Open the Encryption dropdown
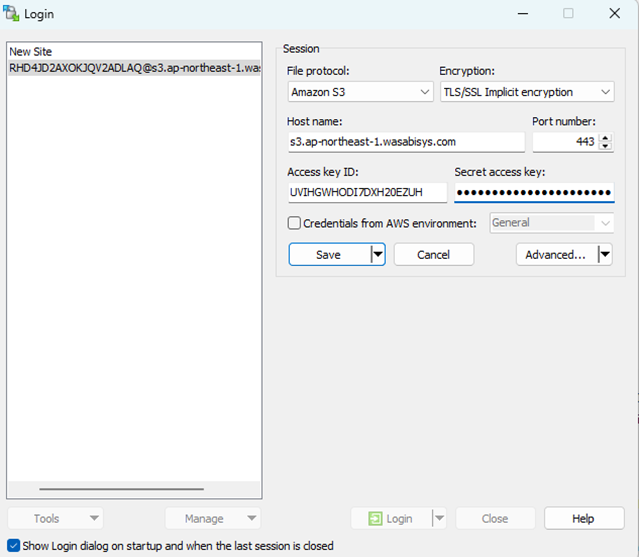Screen dimensions: 639x557 [526, 92]
